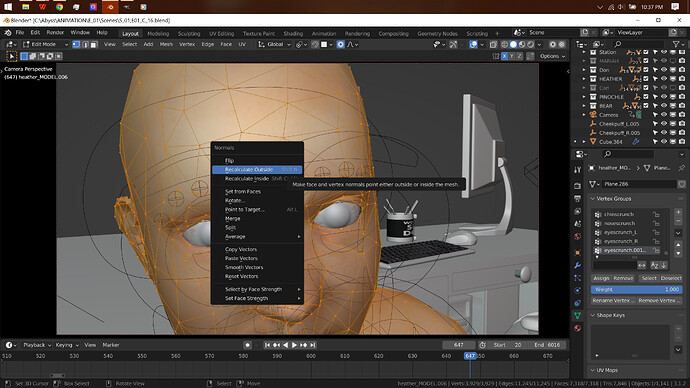Open vertex group specials dropdown arrow

pyautogui.click(x=678, y=233)
